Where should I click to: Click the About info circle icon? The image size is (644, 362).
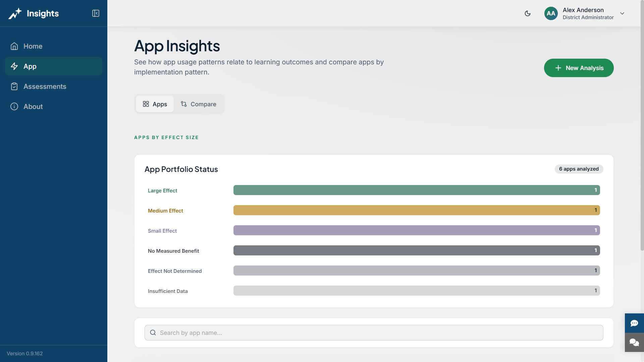tap(14, 107)
